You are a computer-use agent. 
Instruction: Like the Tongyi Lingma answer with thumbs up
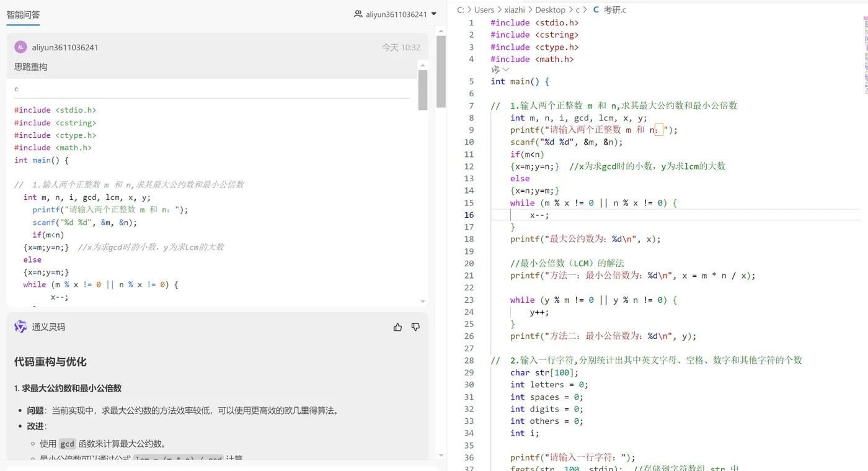pyautogui.click(x=397, y=327)
